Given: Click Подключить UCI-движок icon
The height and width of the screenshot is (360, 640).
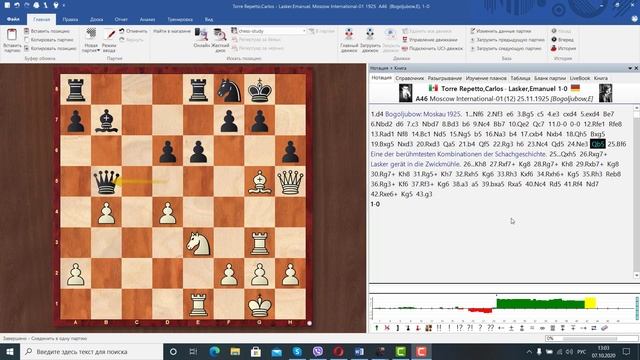Looking at the screenshot, I should coord(405,48).
